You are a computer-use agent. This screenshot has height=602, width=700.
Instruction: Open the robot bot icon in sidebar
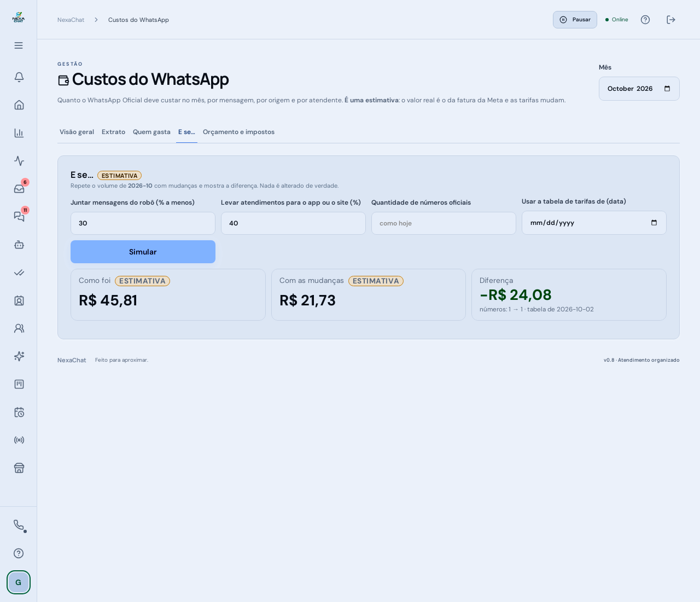point(19,245)
